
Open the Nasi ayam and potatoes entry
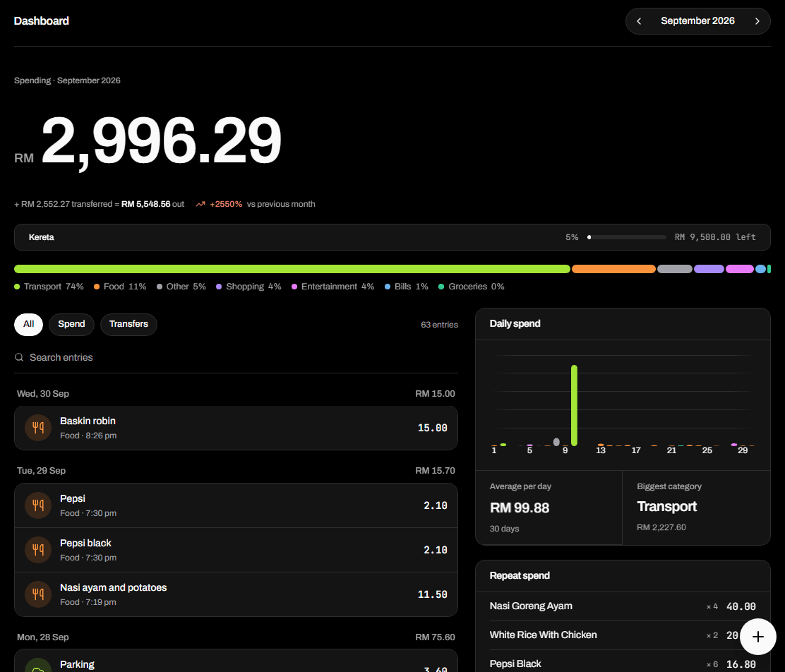point(236,594)
